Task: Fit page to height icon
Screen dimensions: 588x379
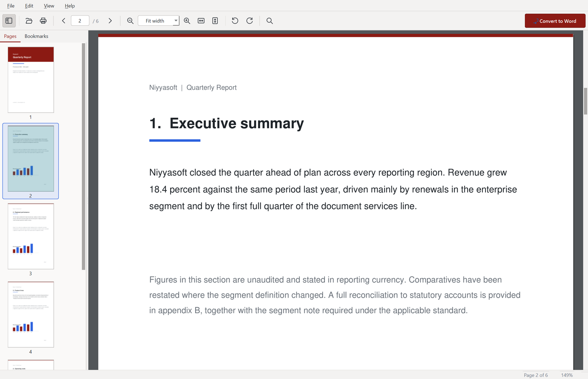Action: 215,21
